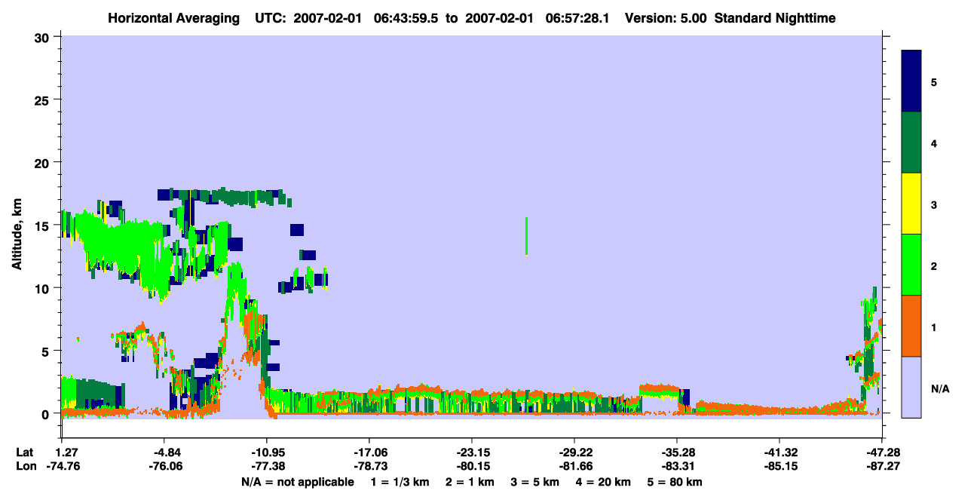The height and width of the screenshot is (503, 980).
Task: Click the latitude value -4.84
Action: [164, 452]
